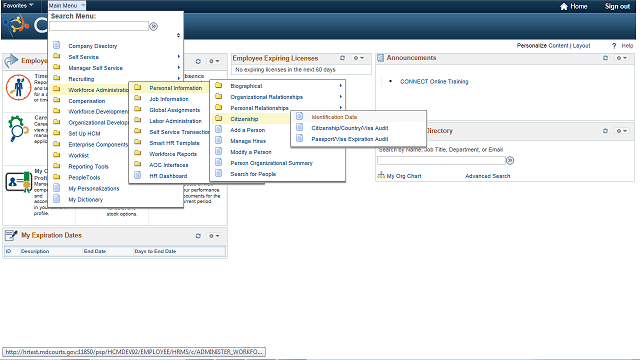Refresh the Announcements pagelet
The height and width of the screenshot is (360, 640).
click(x=605, y=58)
